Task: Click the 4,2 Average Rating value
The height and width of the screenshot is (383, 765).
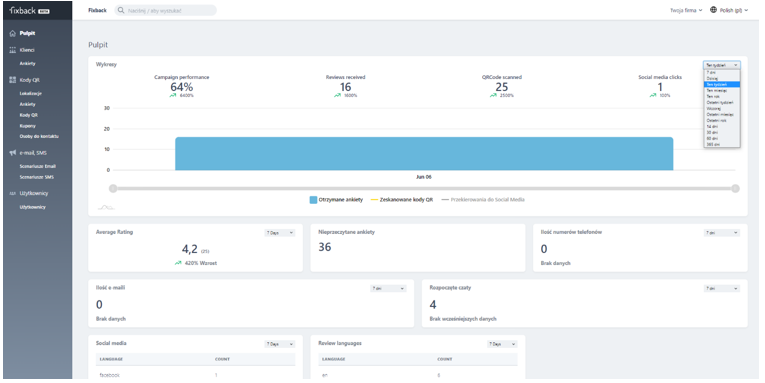Action: pos(190,249)
